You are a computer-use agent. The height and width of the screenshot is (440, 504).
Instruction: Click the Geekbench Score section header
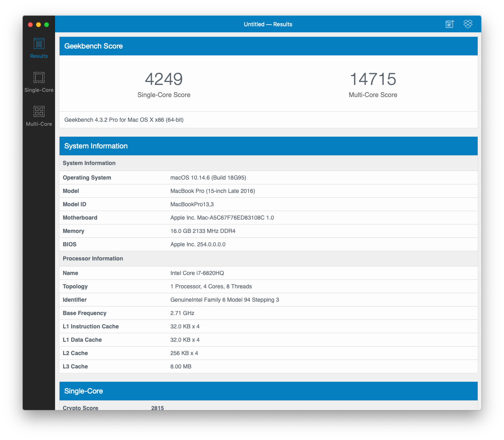coord(268,46)
